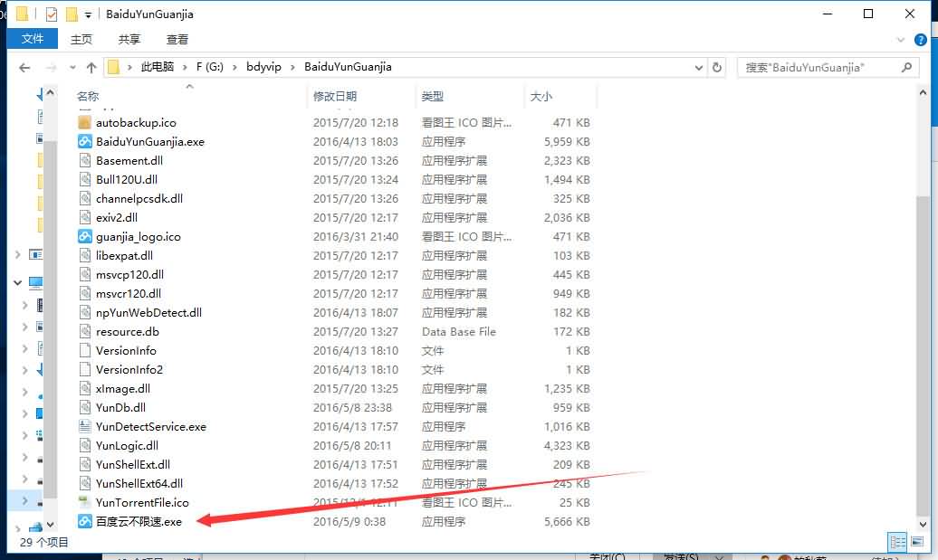Image resolution: width=938 pixels, height=560 pixels.
Task: Click the Up one level arrow
Action: (91, 68)
